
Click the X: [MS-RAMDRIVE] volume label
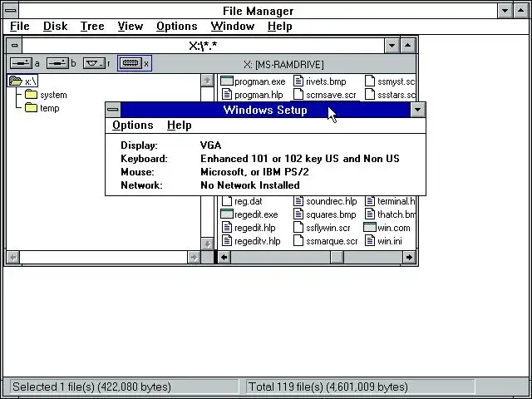[x=283, y=65]
